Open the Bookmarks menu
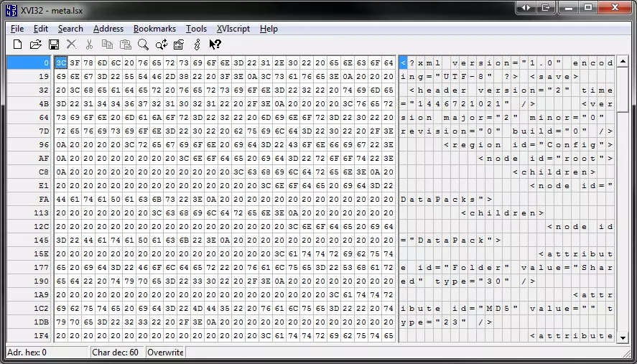Image resolution: width=637 pixels, height=364 pixels. [x=154, y=29]
